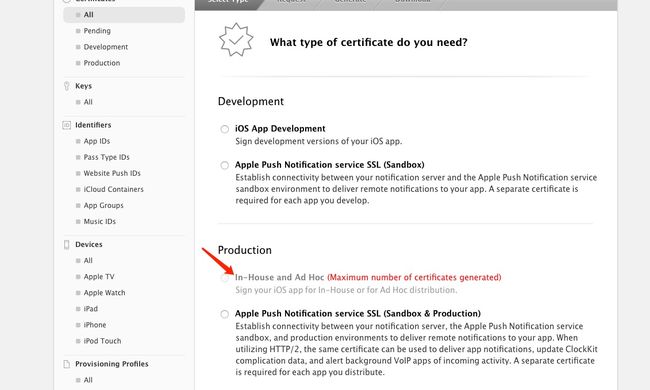Click the Provisioning Profiles heading
Viewport: 650px width, 390px height.
tap(112, 364)
